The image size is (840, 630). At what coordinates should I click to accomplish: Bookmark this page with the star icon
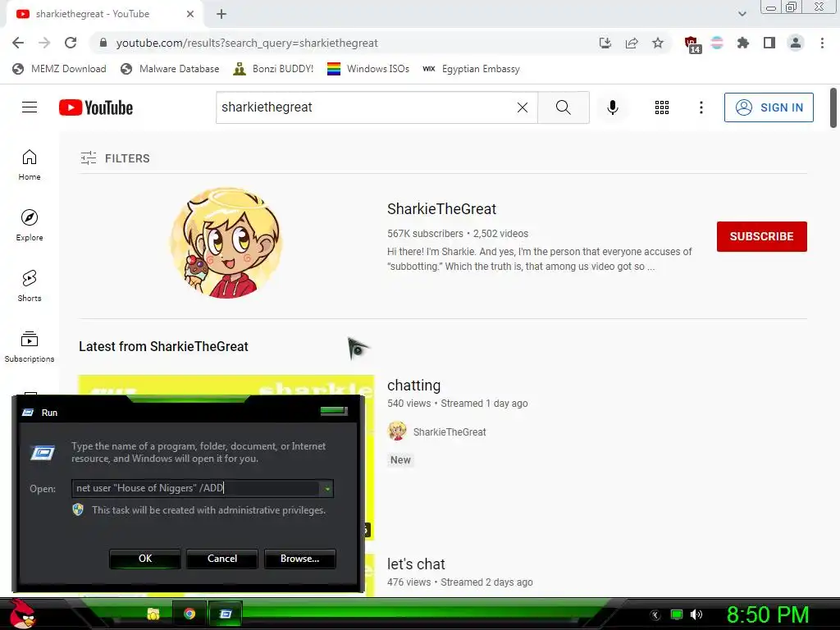658,43
